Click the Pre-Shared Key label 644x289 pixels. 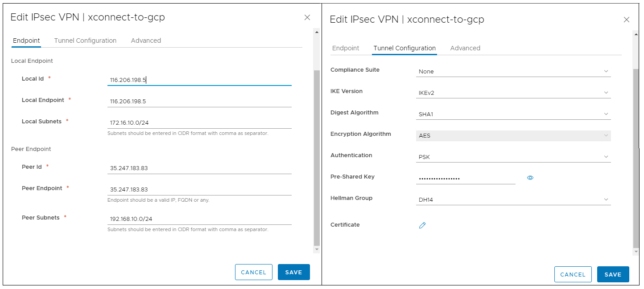(352, 177)
